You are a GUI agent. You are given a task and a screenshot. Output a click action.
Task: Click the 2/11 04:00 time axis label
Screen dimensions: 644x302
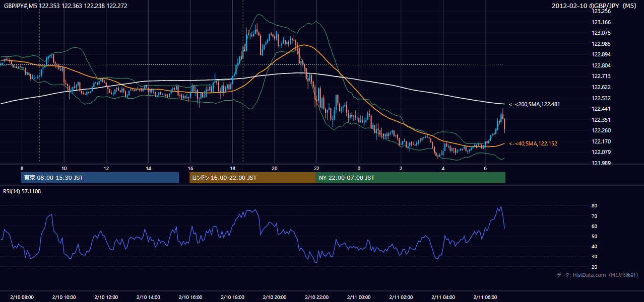pos(443,297)
